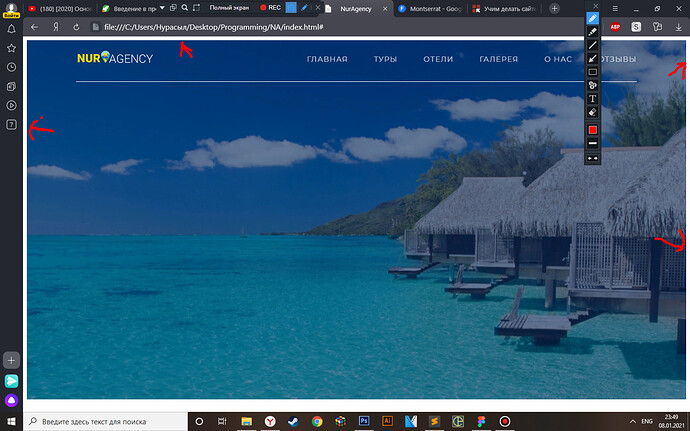Screen dimensions: 690x431
Task: Switch to the Учим делать сайт tab
Action: pyautogui.click(x=505, y=8)
